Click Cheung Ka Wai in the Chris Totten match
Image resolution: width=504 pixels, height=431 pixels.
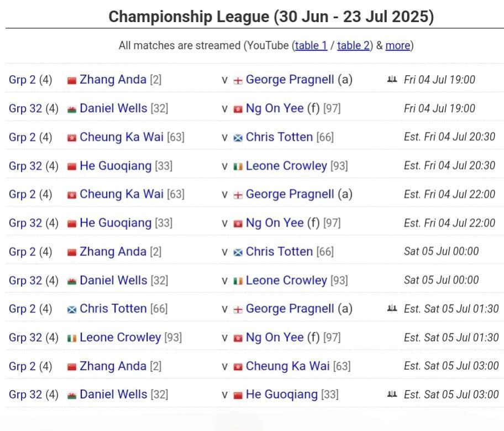click(122, 137)
